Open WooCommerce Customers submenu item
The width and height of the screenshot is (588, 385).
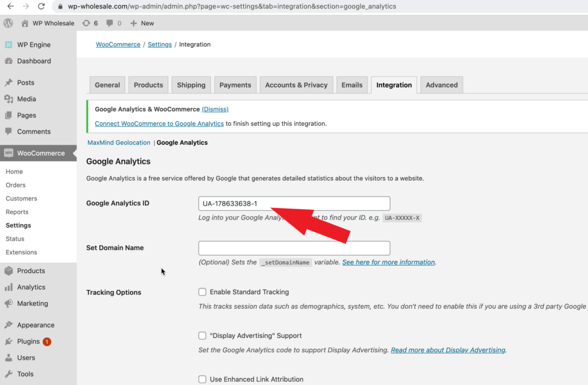21,198
